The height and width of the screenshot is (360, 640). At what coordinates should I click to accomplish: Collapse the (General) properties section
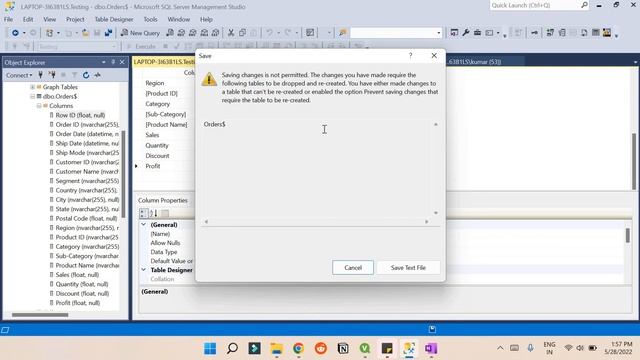point(144,224)
